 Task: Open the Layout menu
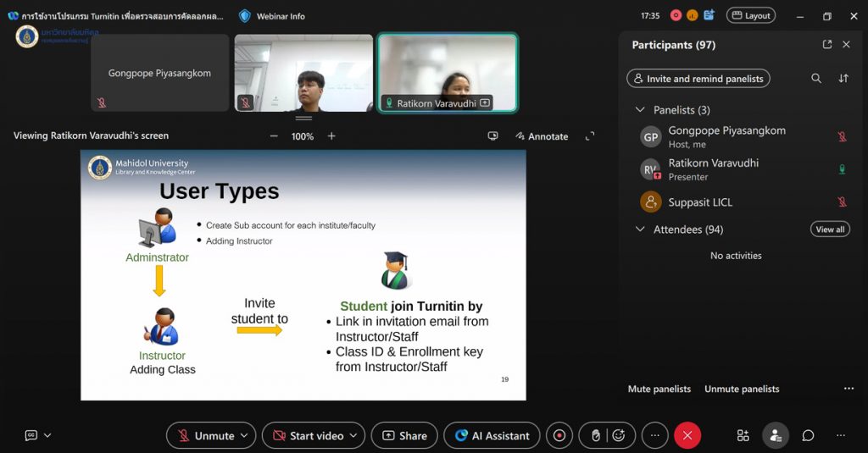pyautogui.click(x=751, y=15)
